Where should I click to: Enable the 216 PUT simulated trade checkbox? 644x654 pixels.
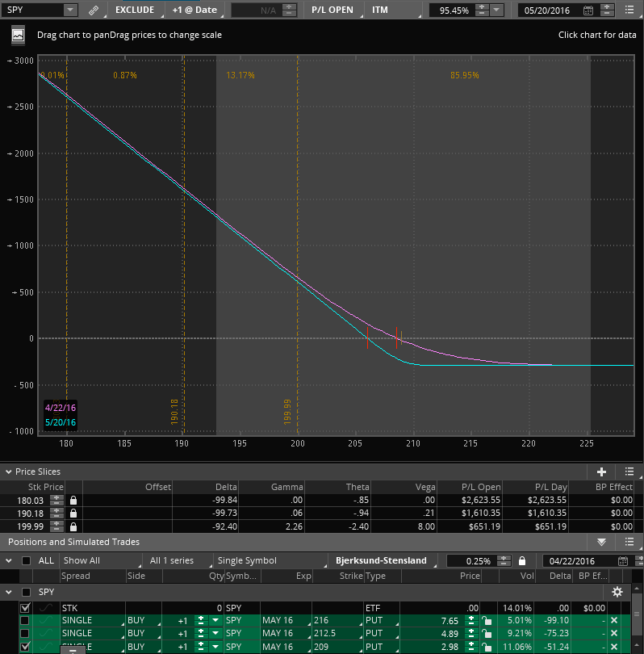[25, 620]
